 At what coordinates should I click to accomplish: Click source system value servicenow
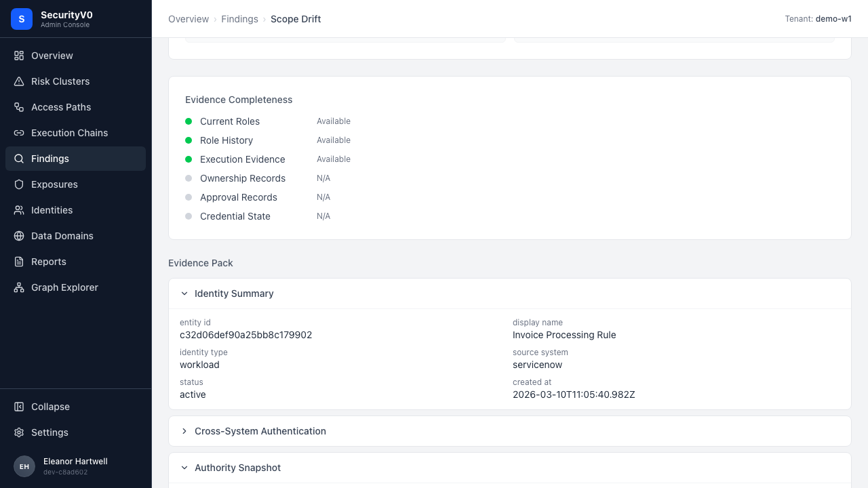[x=538, y=365]
